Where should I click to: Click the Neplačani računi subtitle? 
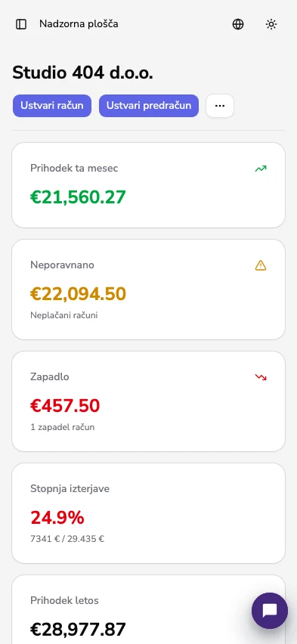pos(64,315)
